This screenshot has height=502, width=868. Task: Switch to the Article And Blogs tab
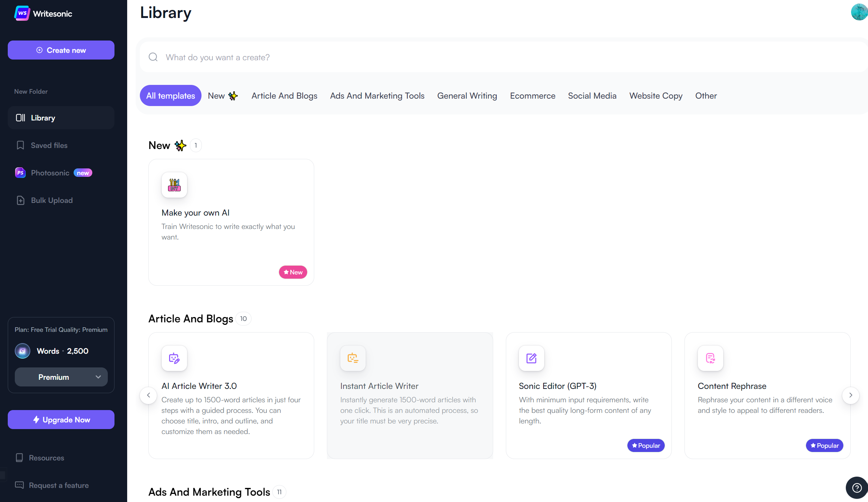[284, 96]
